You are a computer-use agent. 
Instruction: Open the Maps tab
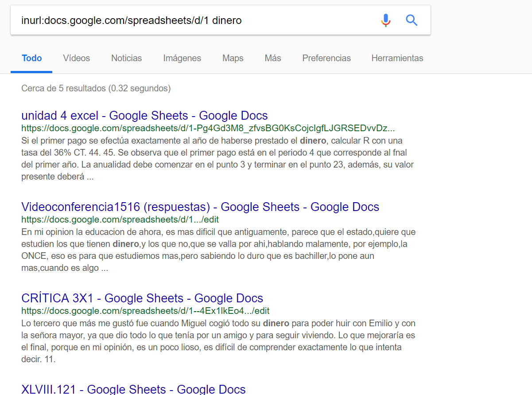point(233,58)
